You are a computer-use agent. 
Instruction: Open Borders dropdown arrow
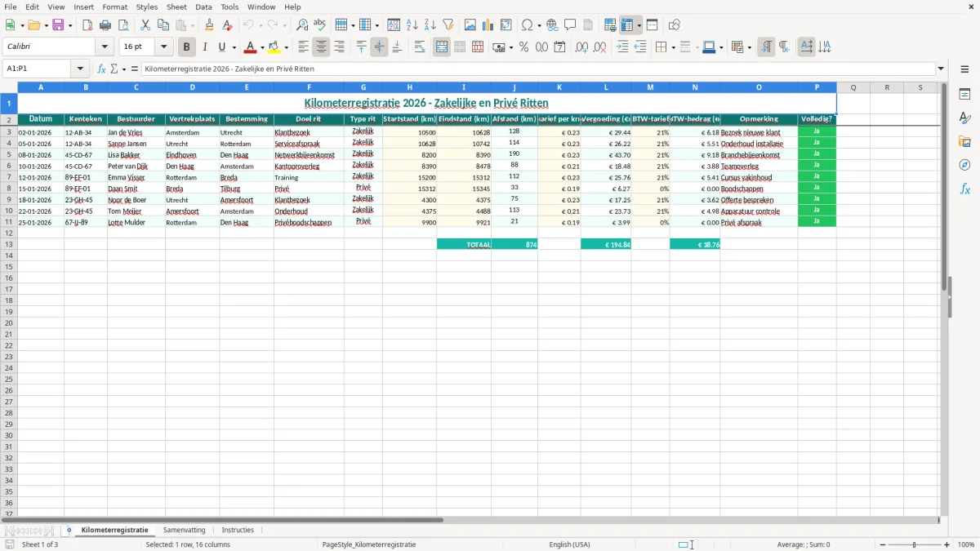673,47
